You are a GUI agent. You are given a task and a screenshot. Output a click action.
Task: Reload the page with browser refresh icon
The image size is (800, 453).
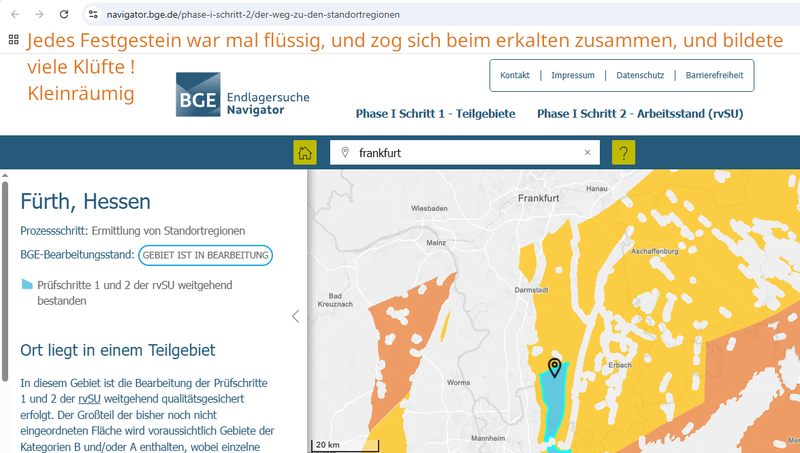[x=64, y=15]
